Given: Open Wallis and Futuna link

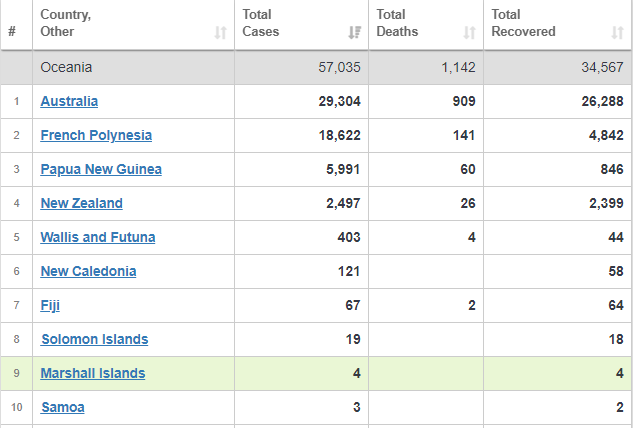Looking at the screenshot, I should 98,237.
